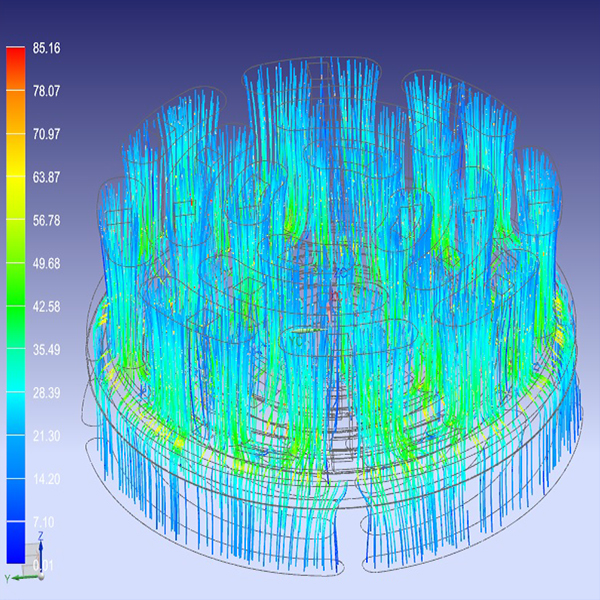Select the green YC axis label in model
Screen dimensions: 600x600
297,340
